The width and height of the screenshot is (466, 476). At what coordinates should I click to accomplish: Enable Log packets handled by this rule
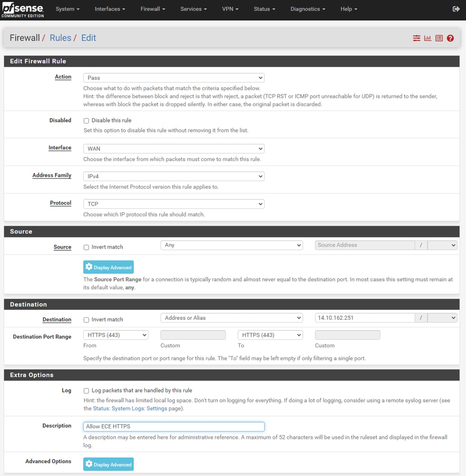(x=87, y=391)
